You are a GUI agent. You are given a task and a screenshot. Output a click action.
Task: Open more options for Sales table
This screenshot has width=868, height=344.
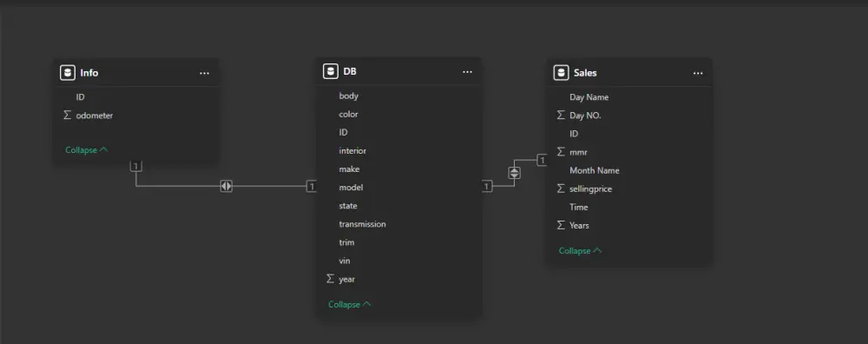[x=698, y=73]
